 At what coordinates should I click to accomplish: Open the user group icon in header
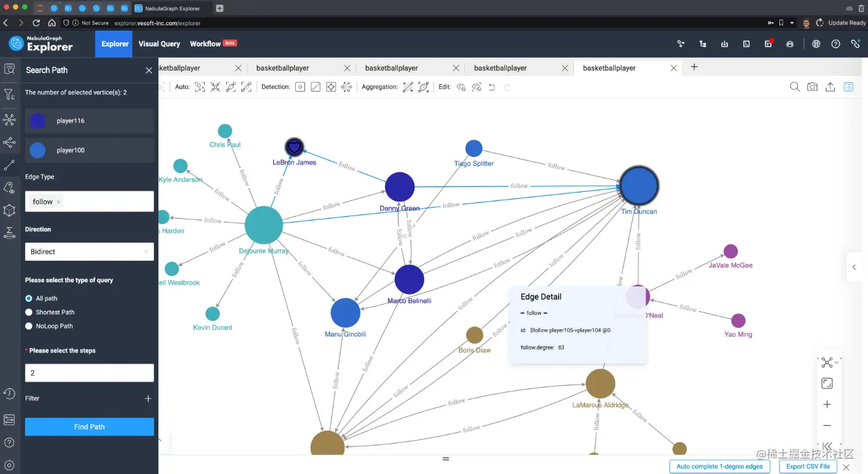790,44
